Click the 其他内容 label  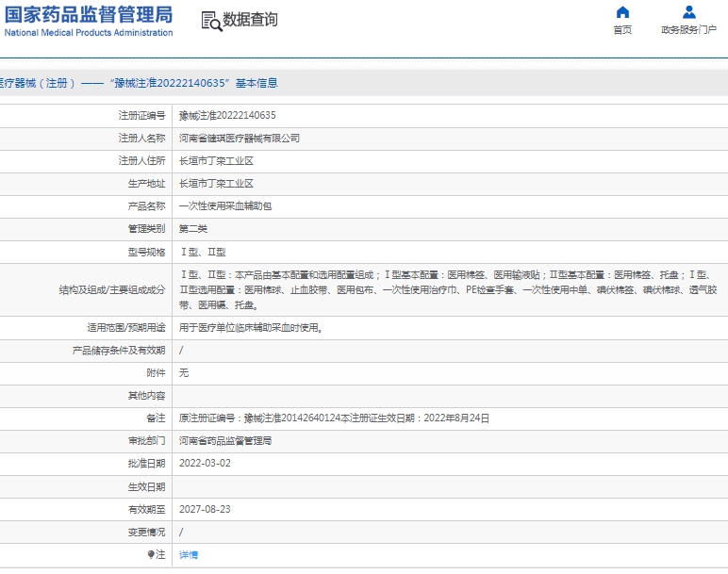pos(147,396)
